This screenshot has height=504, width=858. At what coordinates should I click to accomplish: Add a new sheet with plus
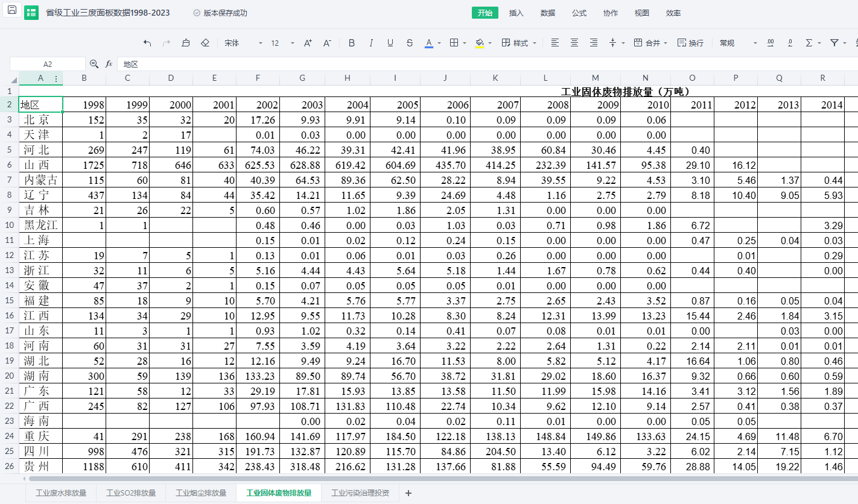(x=408, y=493)
